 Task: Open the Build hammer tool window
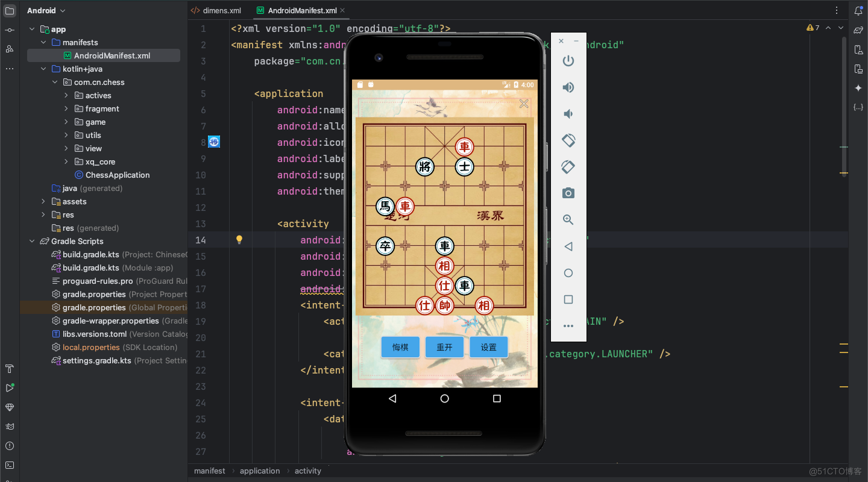10,369
